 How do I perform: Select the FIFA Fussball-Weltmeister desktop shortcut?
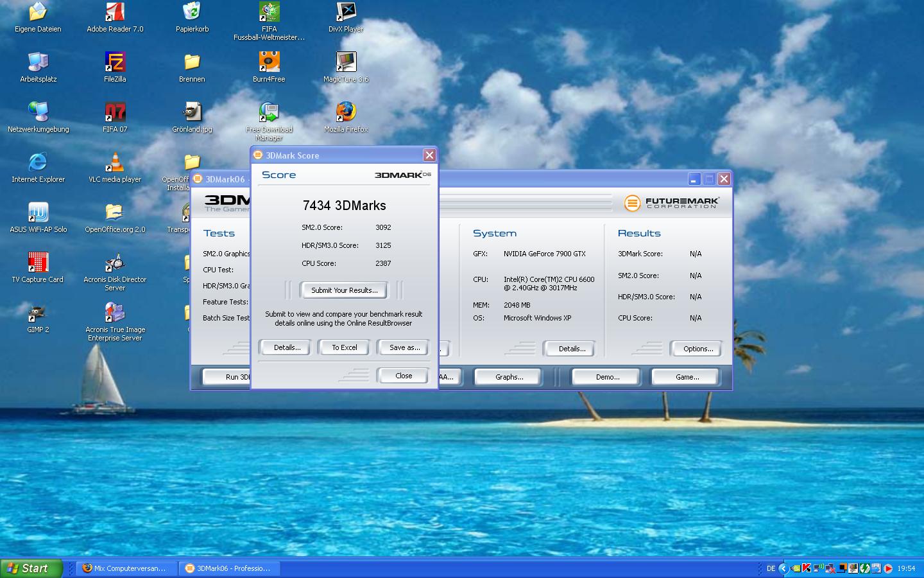click(269, 22)
